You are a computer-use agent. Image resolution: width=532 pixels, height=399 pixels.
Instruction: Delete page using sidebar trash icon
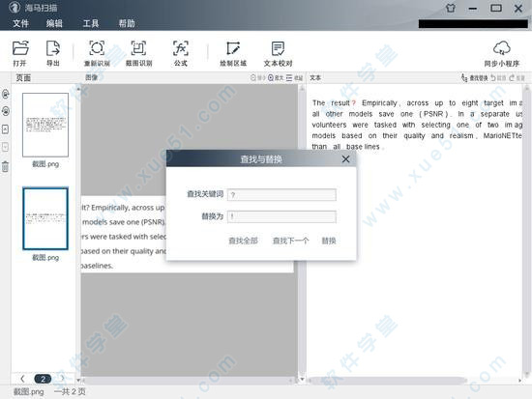(5, 166)
